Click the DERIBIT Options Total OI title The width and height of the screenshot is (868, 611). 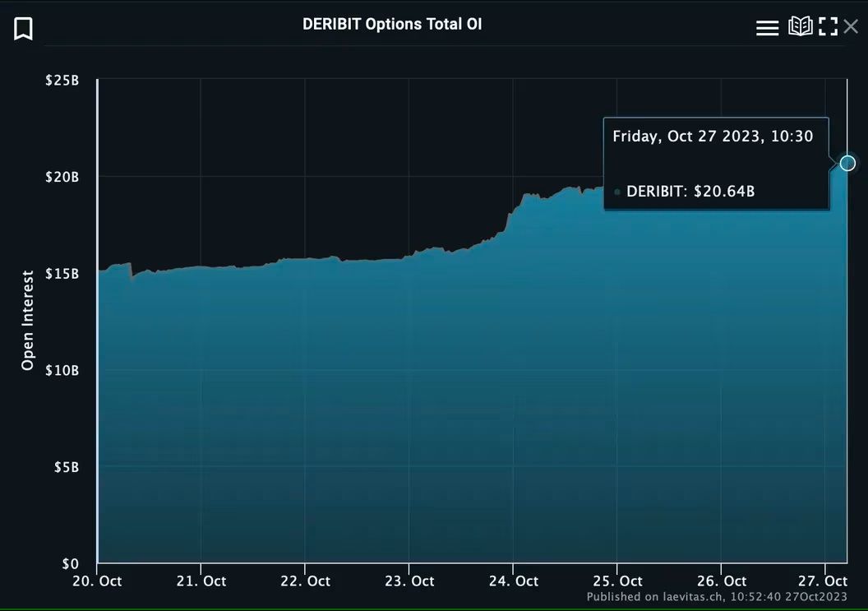(392, 25)
